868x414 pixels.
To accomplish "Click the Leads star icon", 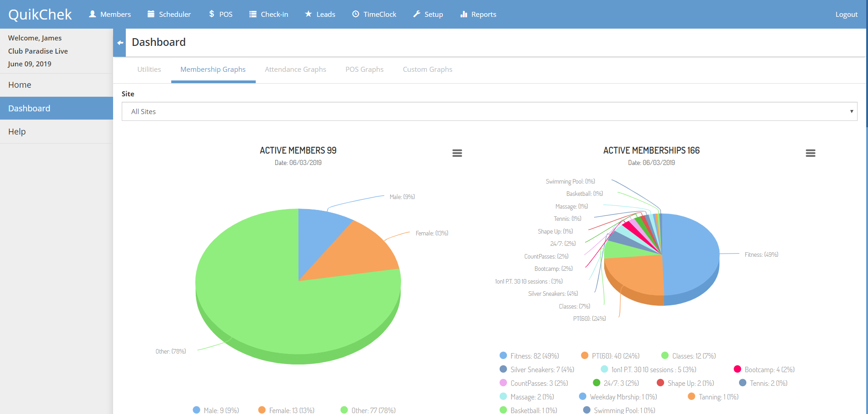I will pyautogui.click(x=308, y=14).
